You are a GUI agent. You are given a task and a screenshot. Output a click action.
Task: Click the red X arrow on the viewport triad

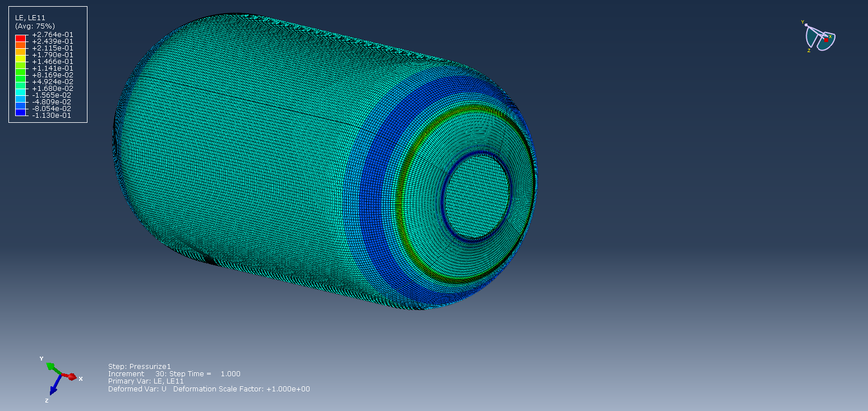pos(71,376)
